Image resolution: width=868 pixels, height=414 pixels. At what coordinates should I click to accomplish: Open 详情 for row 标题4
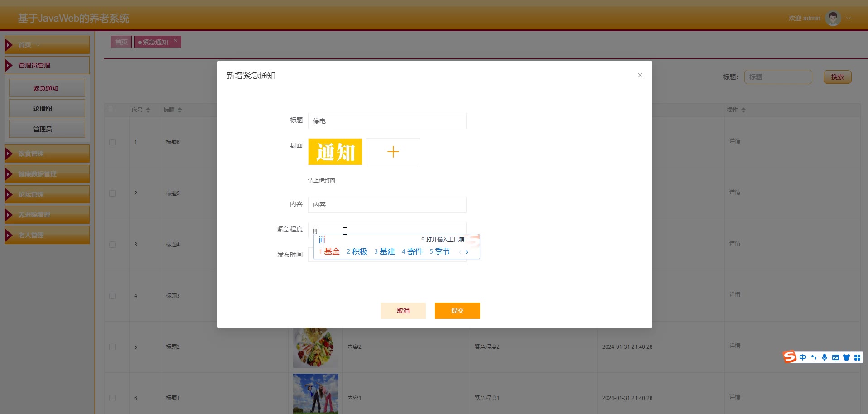[735, 243]
